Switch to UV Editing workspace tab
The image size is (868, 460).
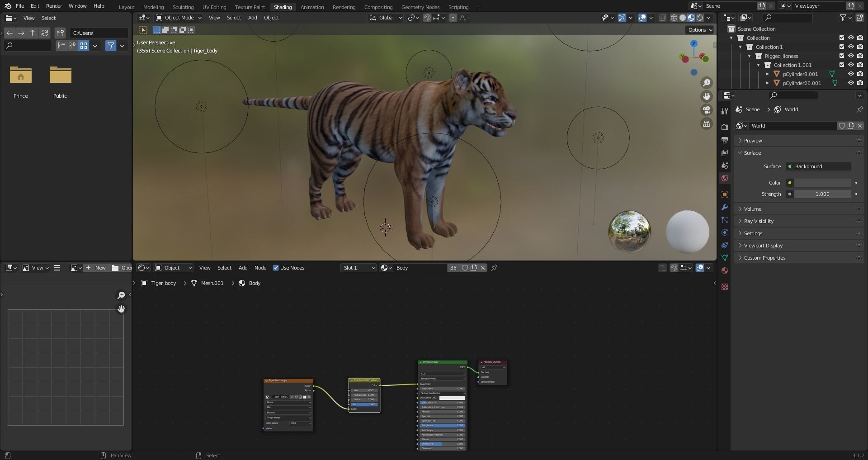tap(214, 7)
